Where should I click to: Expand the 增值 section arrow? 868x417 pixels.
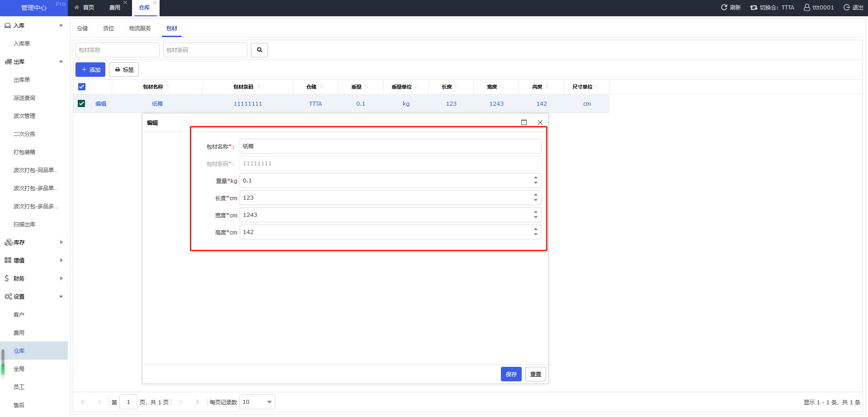[x=61, y=261]
